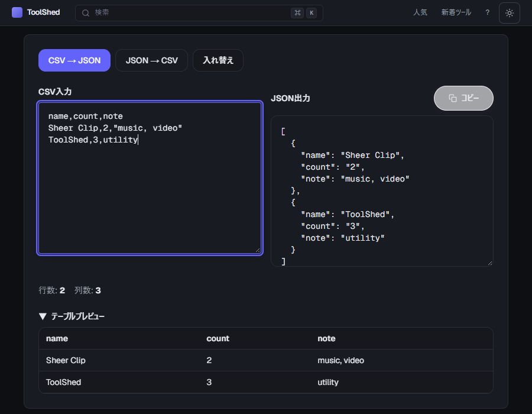Toggle the light/dark theme sun icon
Screen dimensions: 532x414
point(510,13)
